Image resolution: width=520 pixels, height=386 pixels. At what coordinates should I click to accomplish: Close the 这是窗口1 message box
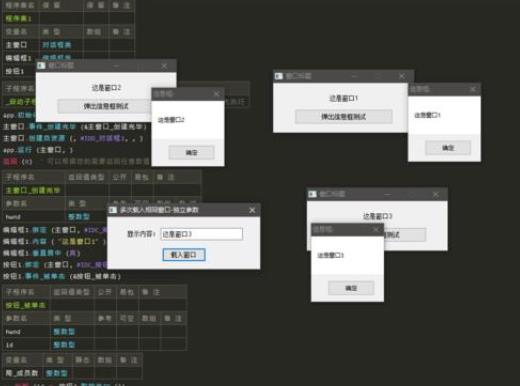[x=473, y=89]
